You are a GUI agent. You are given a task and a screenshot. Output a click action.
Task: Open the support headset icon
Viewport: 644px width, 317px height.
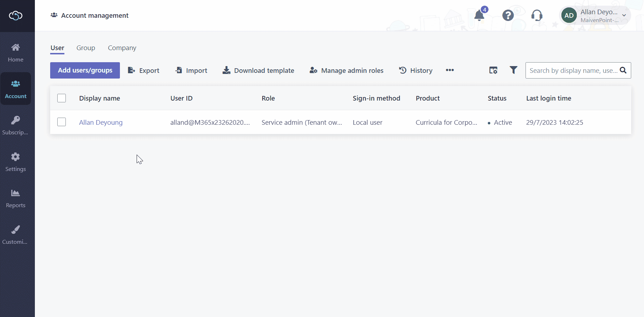[537, 15]
